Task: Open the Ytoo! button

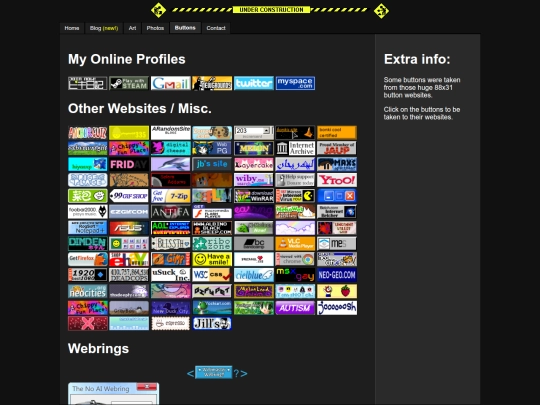Action: coord(337,180)
